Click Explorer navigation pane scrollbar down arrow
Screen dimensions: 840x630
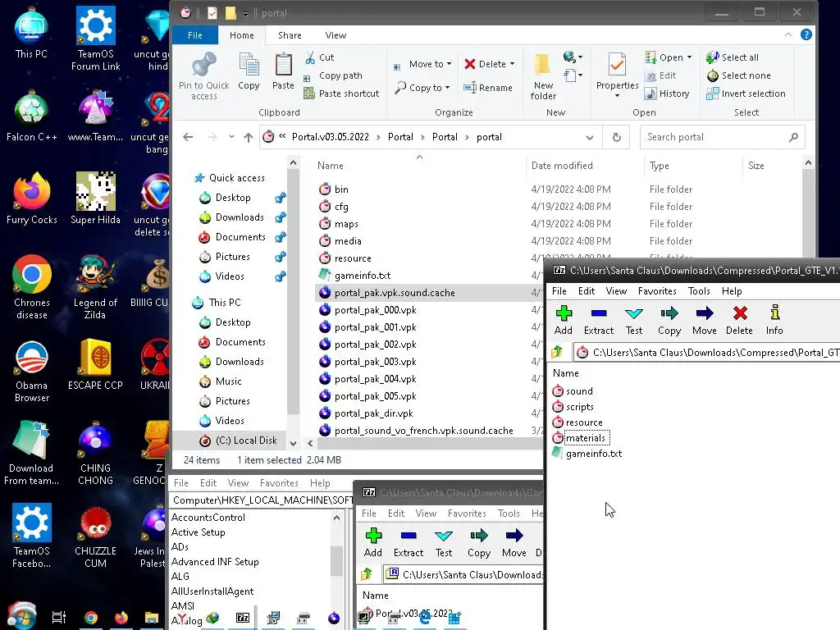293,443
